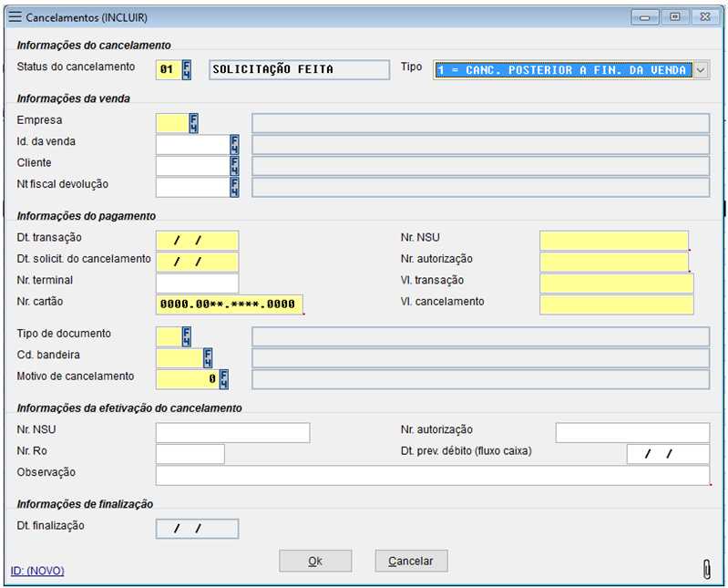Click F4 lookup icon for Id. da venda
Image resolution: width=728 pixels, height=588 pixels.
[234, 144]
